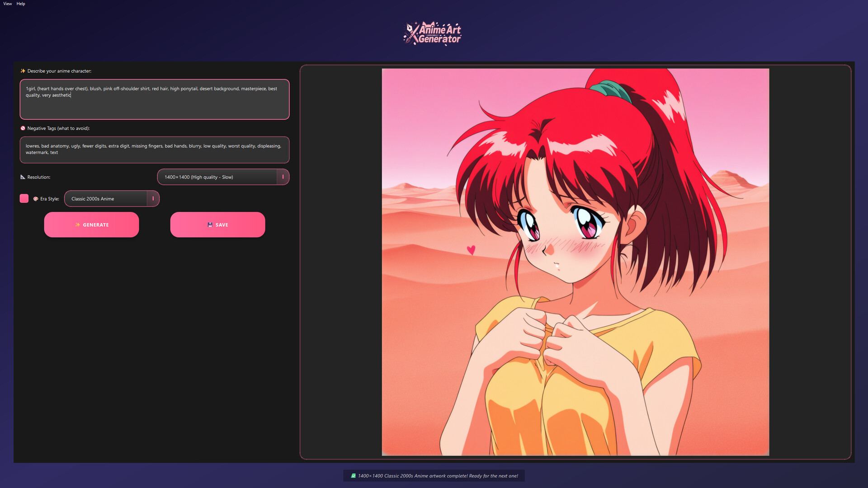868x488 pixels.
Task: Save the artwork with the SAVE button
Action: (x=217, y=225)
